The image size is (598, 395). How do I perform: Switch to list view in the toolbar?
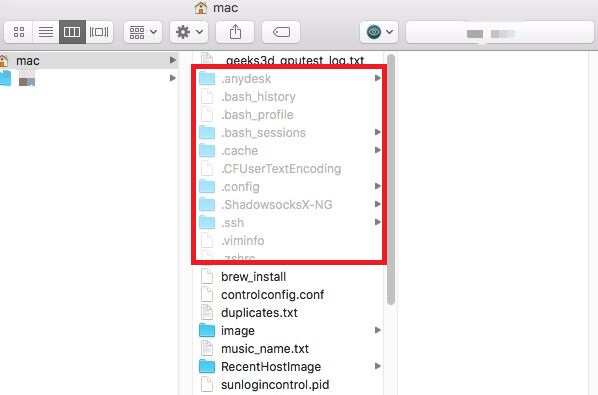46,32
